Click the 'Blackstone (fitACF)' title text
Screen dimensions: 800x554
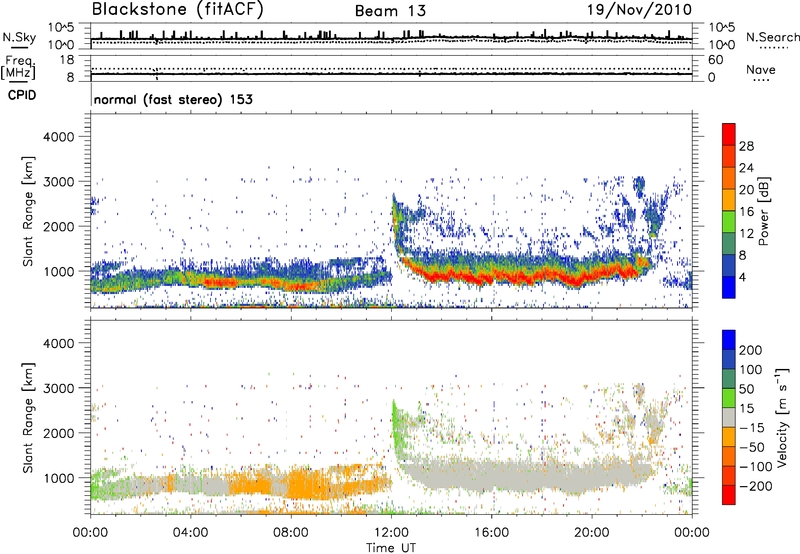177,10
